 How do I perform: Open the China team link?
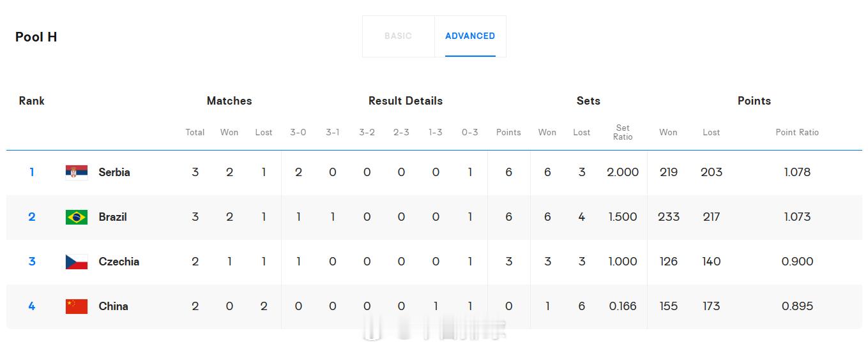[113, 306]
